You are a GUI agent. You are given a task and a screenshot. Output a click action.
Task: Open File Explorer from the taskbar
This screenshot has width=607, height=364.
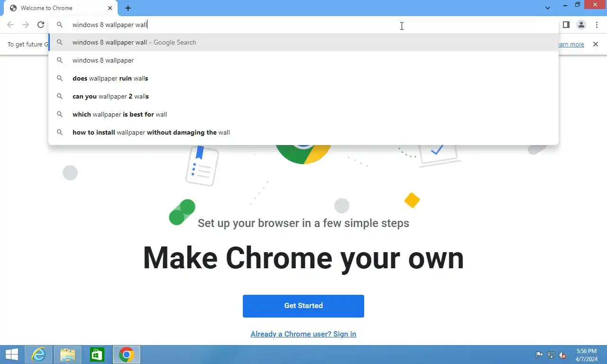point(68,355)
